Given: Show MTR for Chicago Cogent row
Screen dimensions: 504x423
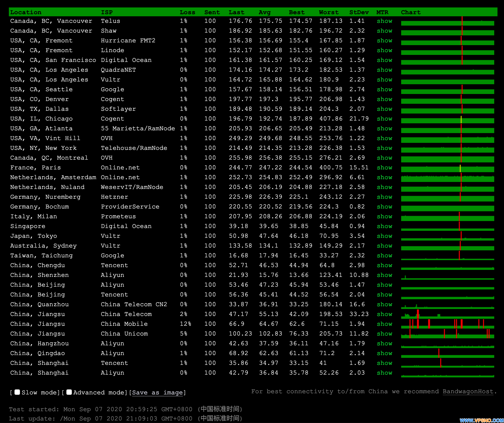Looking at the screenshot, I should [x=384, y=119].
